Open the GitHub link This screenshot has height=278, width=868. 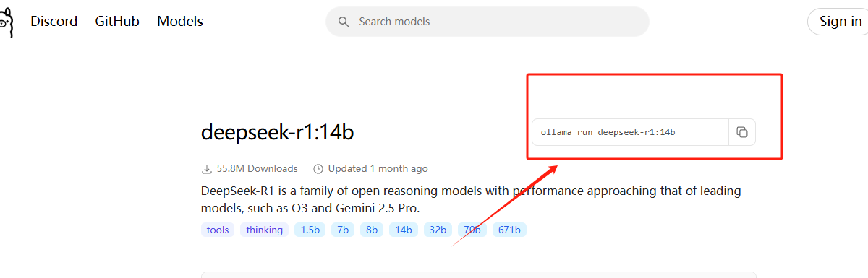click(x=117, y=22)
